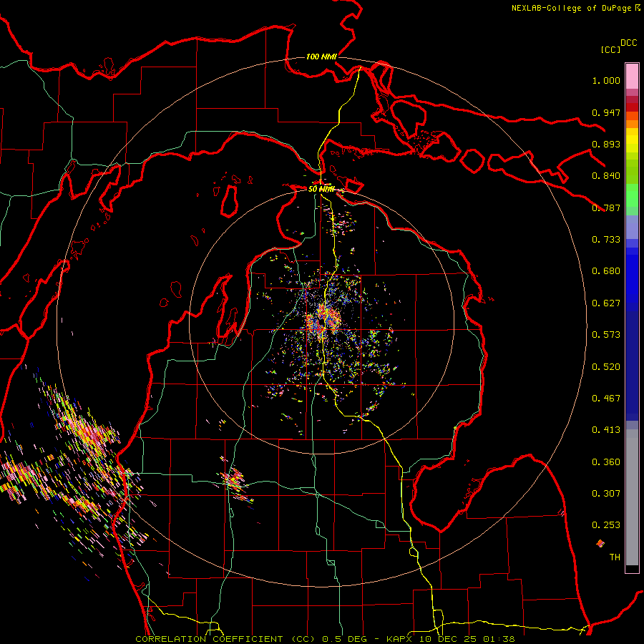The width and height of the screenshot is (644, 644).
Task: Pick the bright green color bar segment
Action: pos(632,195)
